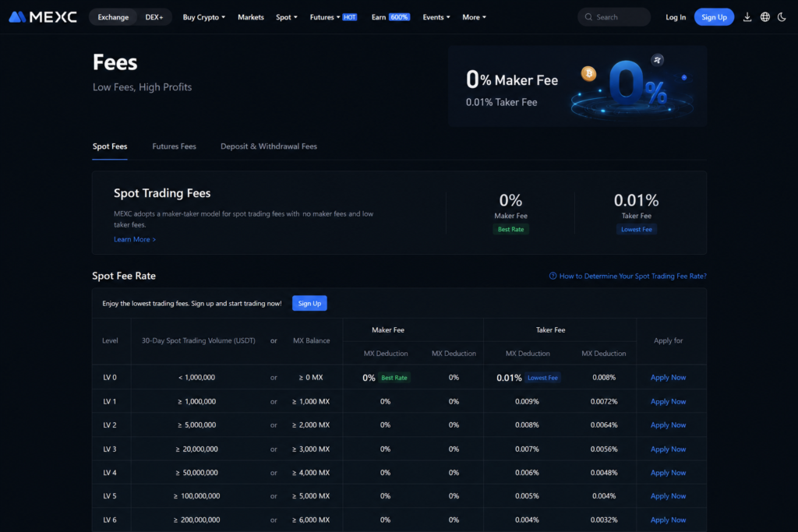The image size is (798, 532).
Task: Open the Markets menu item
Action: (251, 17)
